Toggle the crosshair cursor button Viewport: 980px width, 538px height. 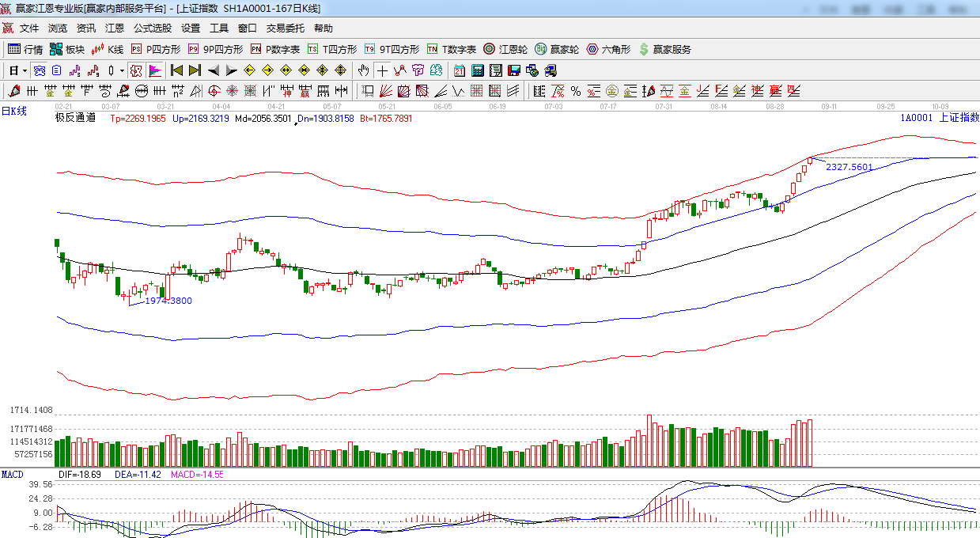(382, 70)
